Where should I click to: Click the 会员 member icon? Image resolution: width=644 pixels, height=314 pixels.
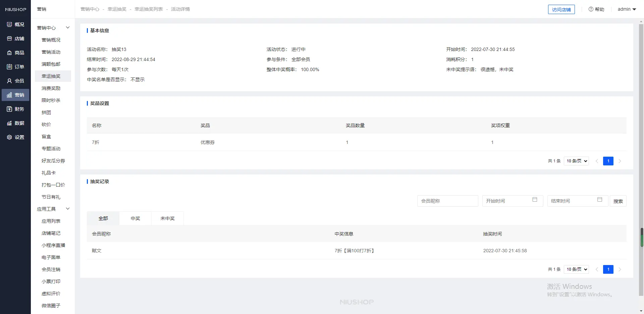(x=9, y=81)
